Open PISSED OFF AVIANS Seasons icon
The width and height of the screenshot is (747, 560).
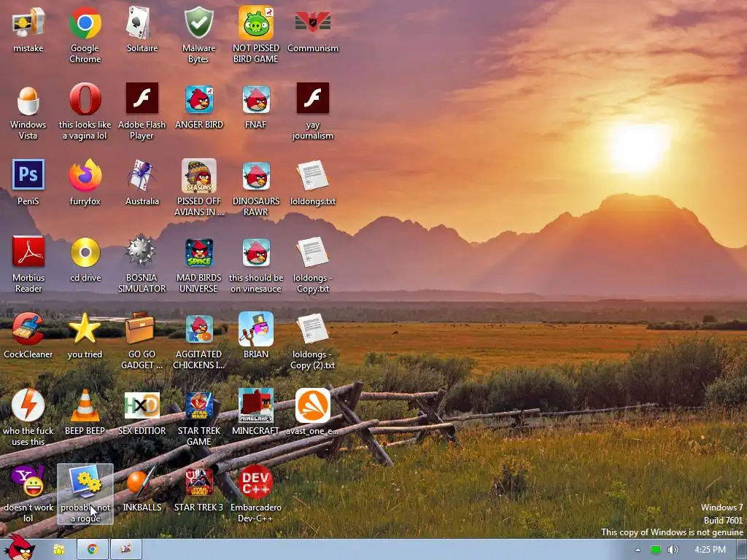(x=198, y=176)
